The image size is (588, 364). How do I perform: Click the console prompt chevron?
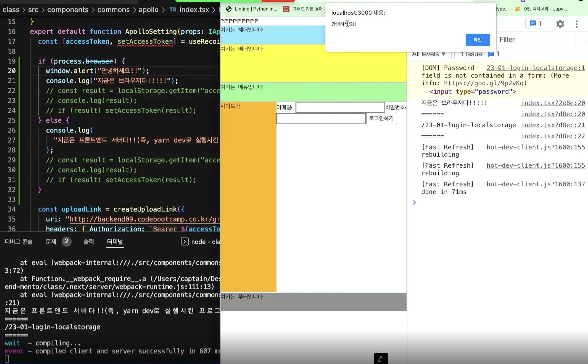tap(414, 203)
